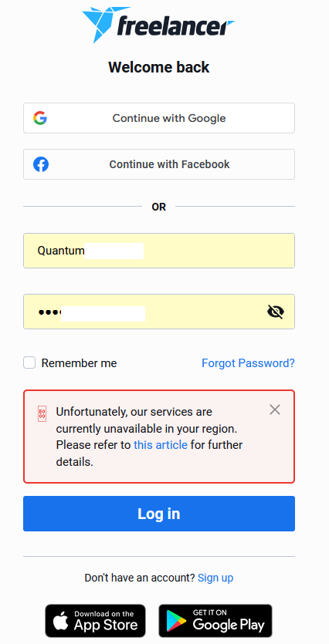Click the Remember me label text
The height and width of the screenshot is (644, 329).
point(79,363)
